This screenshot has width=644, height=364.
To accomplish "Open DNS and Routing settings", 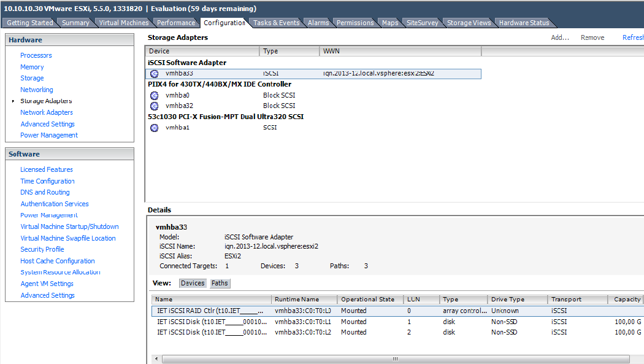I will click(45, 192).
